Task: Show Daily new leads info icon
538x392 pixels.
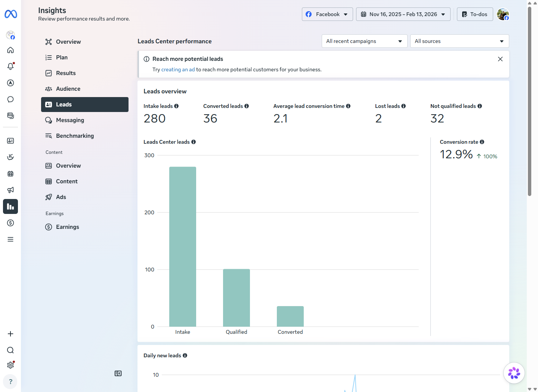Action: point(185,355)
